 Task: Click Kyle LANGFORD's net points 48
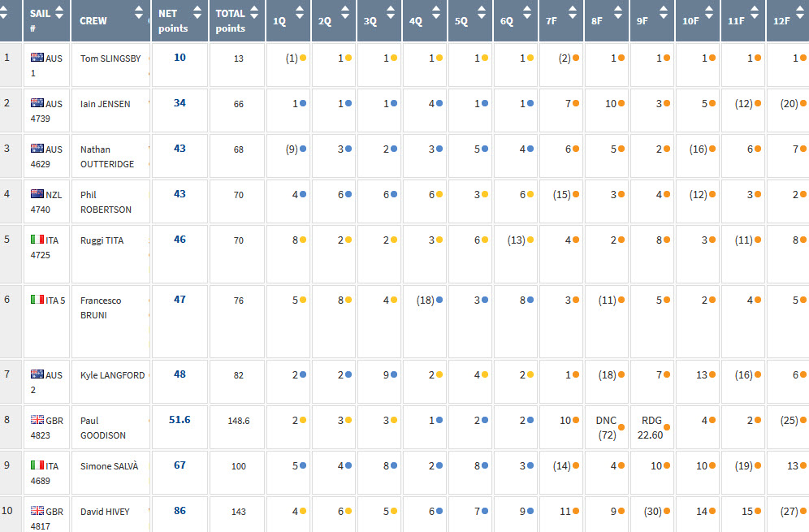click(180, 374)
